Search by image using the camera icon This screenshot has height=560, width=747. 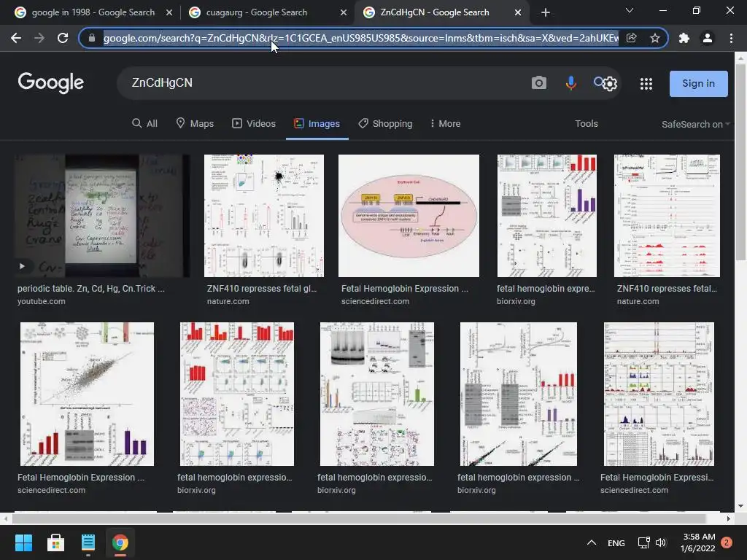pyautogui.click(x=539, y=83)
